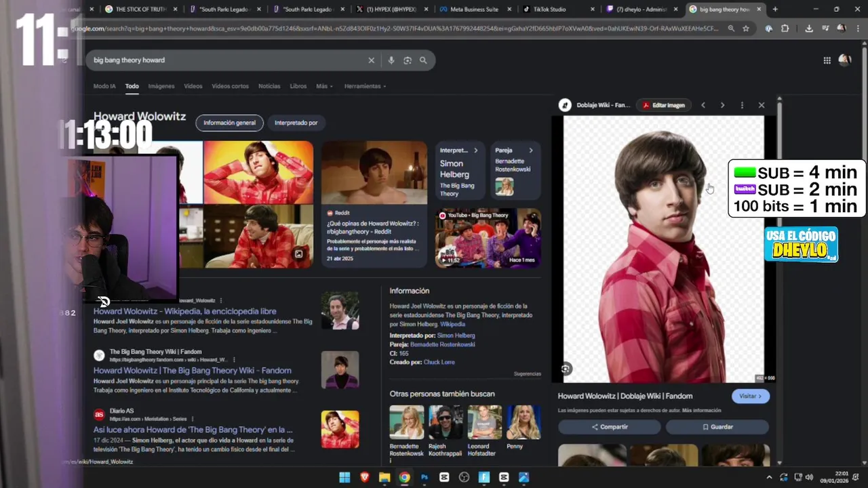Open Chrome three-dot menu
The height and width of the screenshot is (488, 868).
(x=859, y=28)
